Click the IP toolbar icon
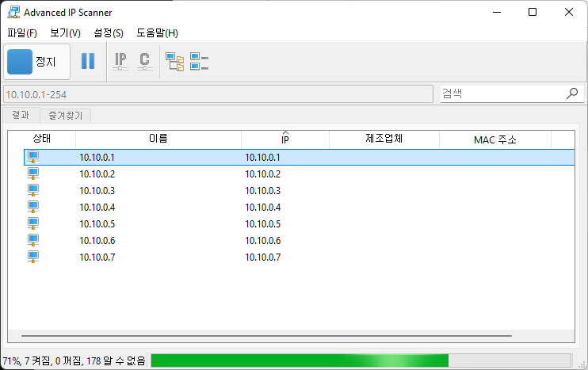 click(120, 62)
